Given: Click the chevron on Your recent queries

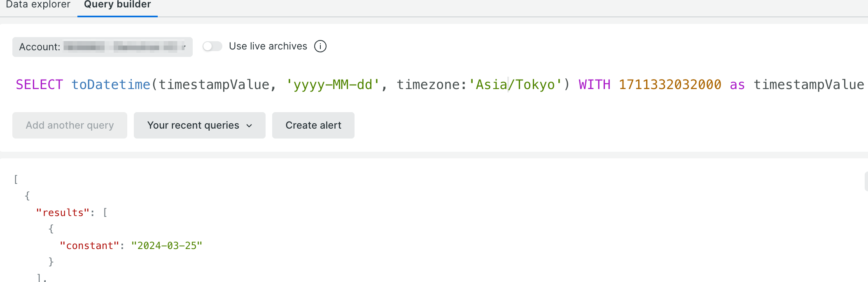Looking at the screenshot, I should point(249,126).
